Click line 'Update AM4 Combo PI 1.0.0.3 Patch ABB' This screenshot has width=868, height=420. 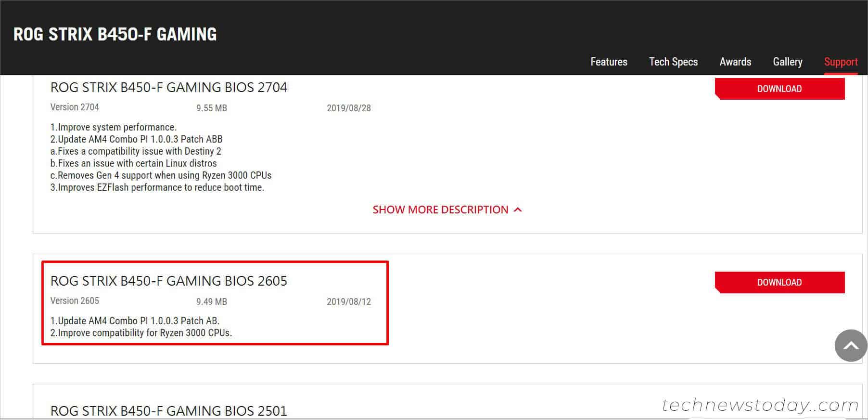pos(136,139)
